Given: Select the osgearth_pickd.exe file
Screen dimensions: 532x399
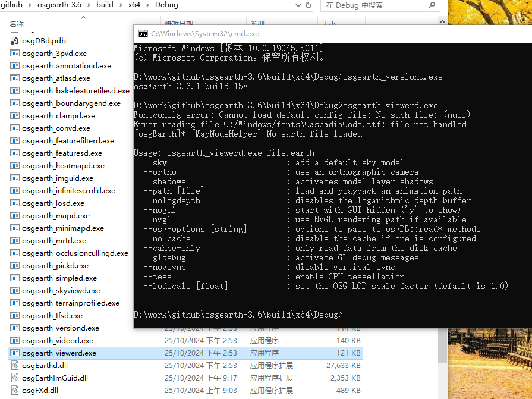Looking at the screenshot, I should (55, 266).
